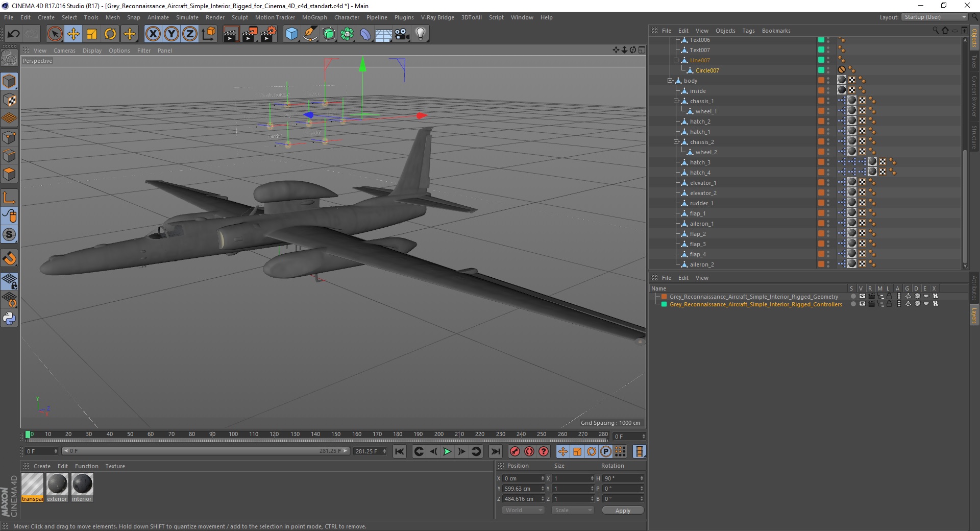Toggle viewport maximize icon
Image resolution: width=980 pixels, height=531 pixels.
pyautogui.click(x=642, y=50)
